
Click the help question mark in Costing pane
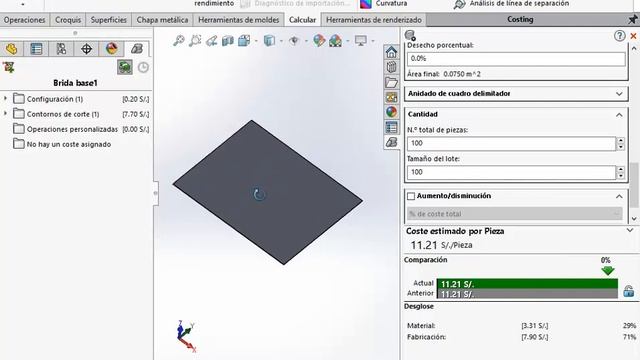620,36
